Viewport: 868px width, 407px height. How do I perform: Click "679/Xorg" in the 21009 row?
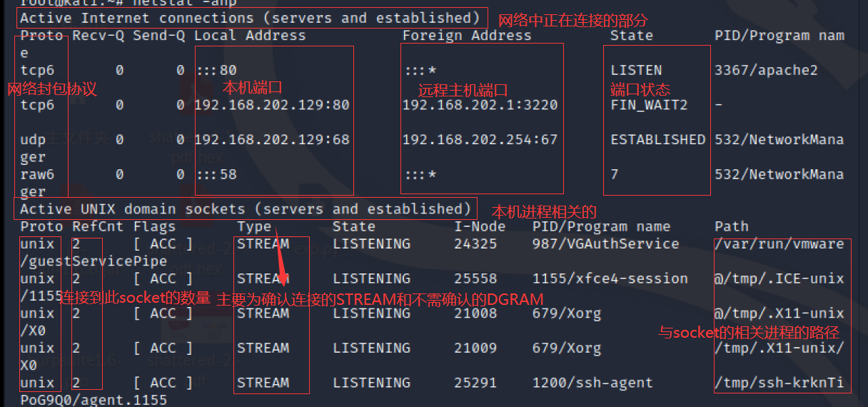point(567,348)
